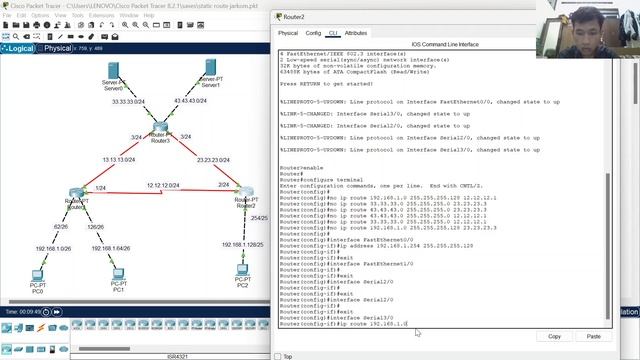Click the 13.13.13.0/24 network label

(x=119, y=160)
